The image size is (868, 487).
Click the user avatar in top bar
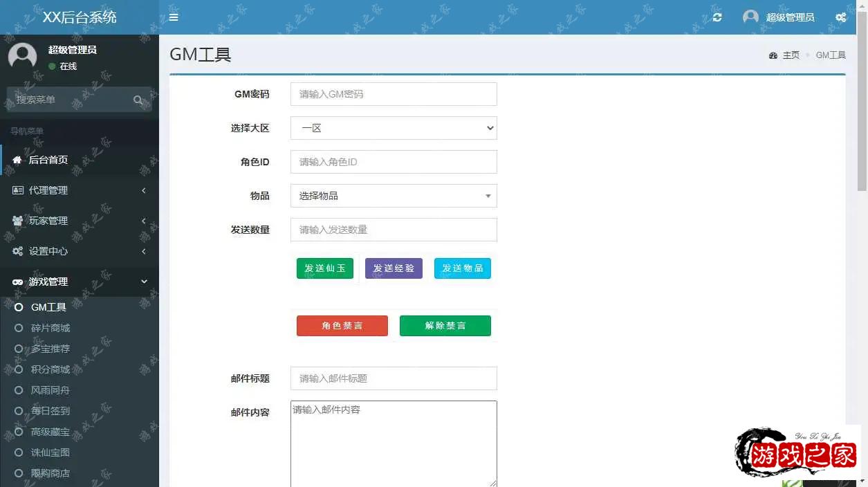(x=750, y=17)
